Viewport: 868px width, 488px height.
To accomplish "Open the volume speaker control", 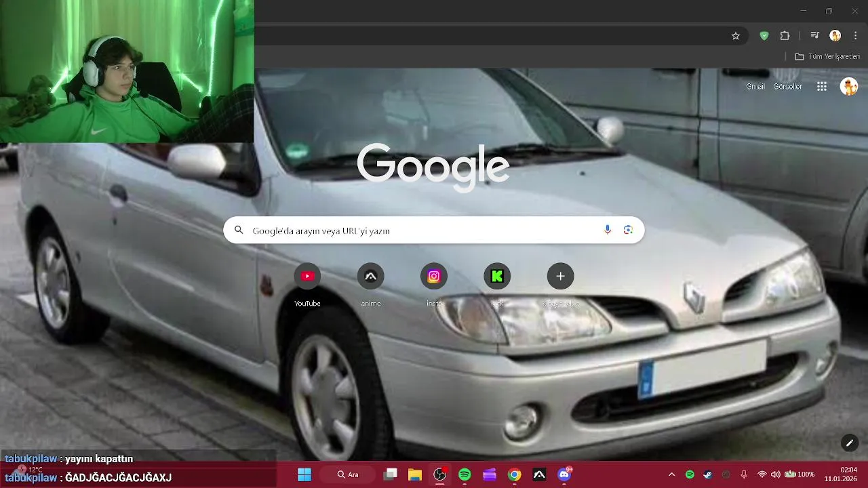I will click(776, 474).
